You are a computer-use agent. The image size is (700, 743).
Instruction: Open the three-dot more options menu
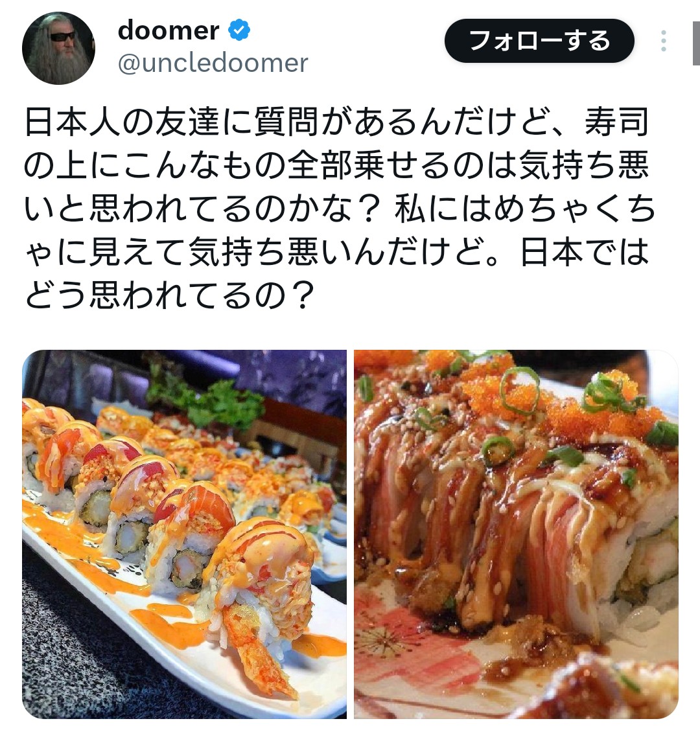point(663,41)
